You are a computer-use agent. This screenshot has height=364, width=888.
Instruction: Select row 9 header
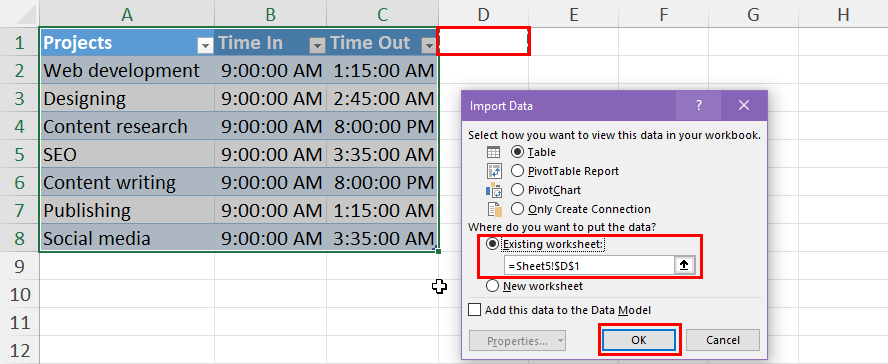click(19, 266)
